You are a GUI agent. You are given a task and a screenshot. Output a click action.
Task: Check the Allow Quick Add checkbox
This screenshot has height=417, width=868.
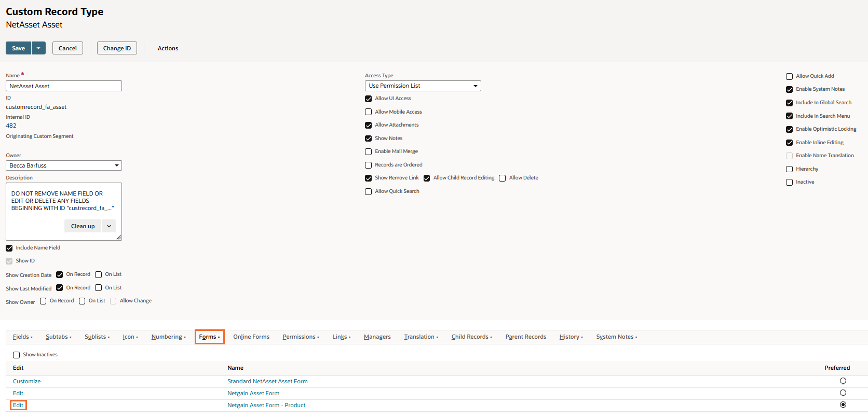[789, 76]
